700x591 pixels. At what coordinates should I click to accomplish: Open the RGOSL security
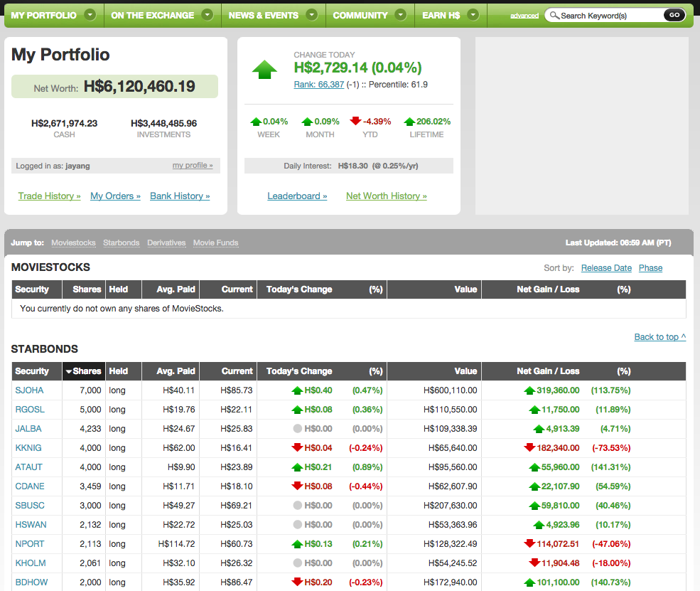30,410
